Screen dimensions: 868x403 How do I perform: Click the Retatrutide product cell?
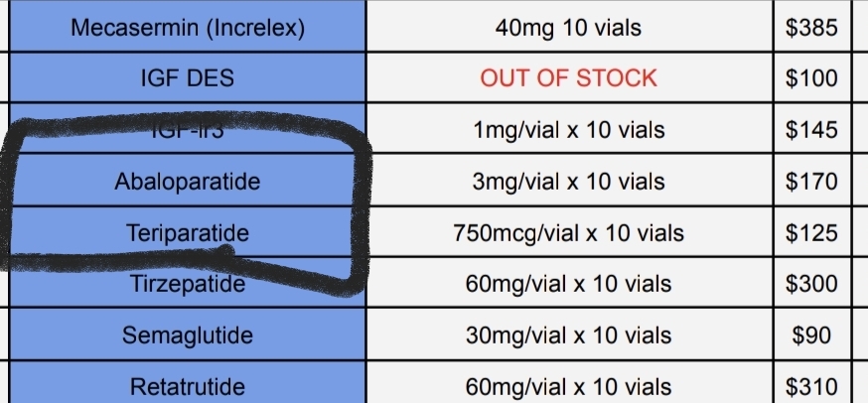point(188,385)
